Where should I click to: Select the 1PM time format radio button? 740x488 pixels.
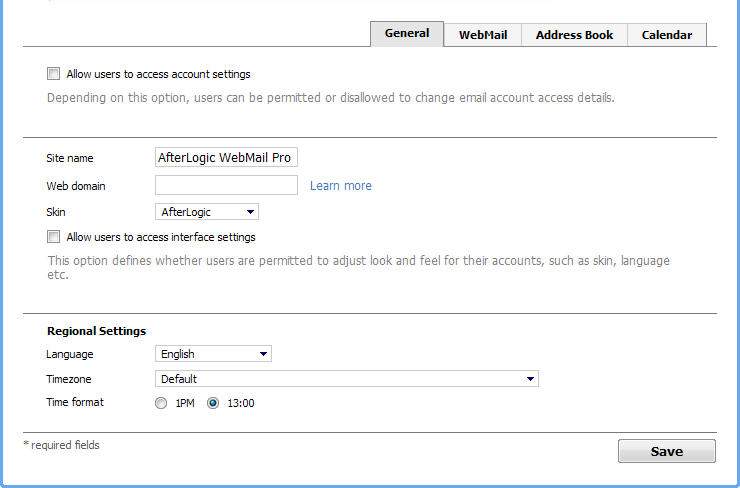(x=162, y=403)
